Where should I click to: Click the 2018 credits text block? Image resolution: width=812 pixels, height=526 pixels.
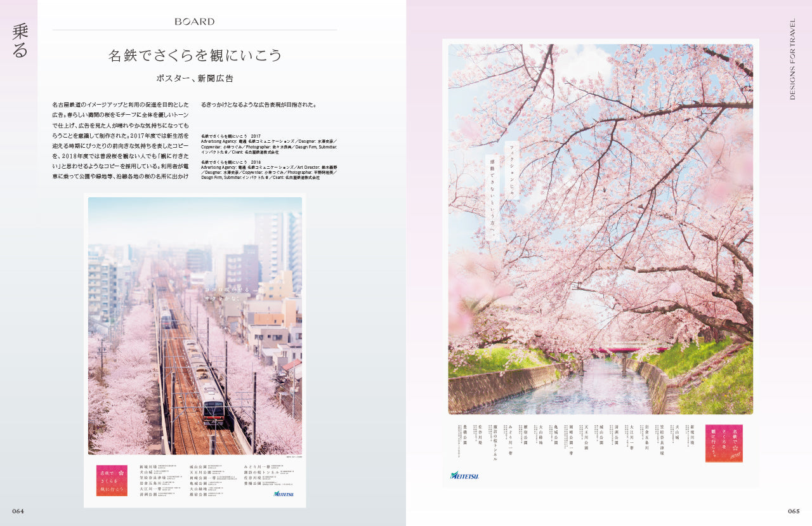pos(268,169)
